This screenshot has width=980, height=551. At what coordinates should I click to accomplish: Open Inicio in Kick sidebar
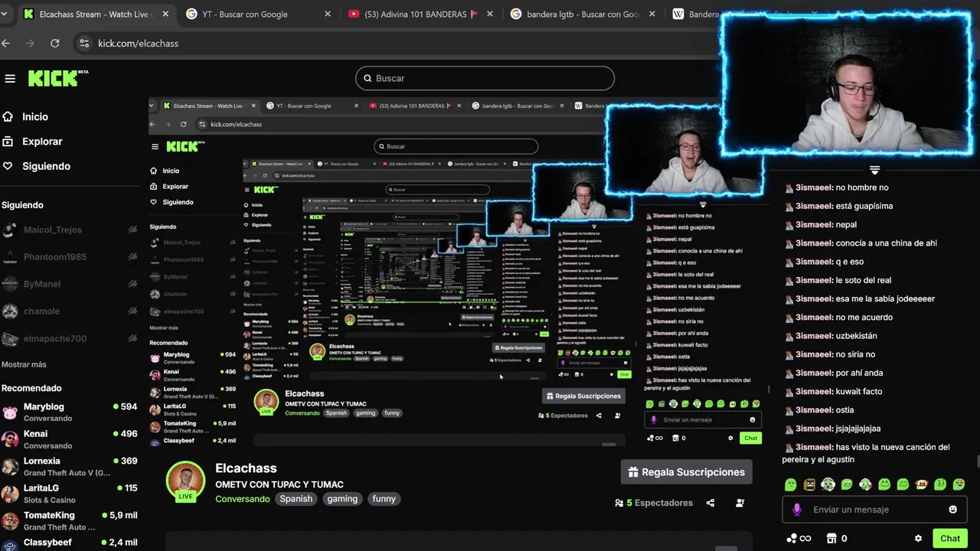35,117
